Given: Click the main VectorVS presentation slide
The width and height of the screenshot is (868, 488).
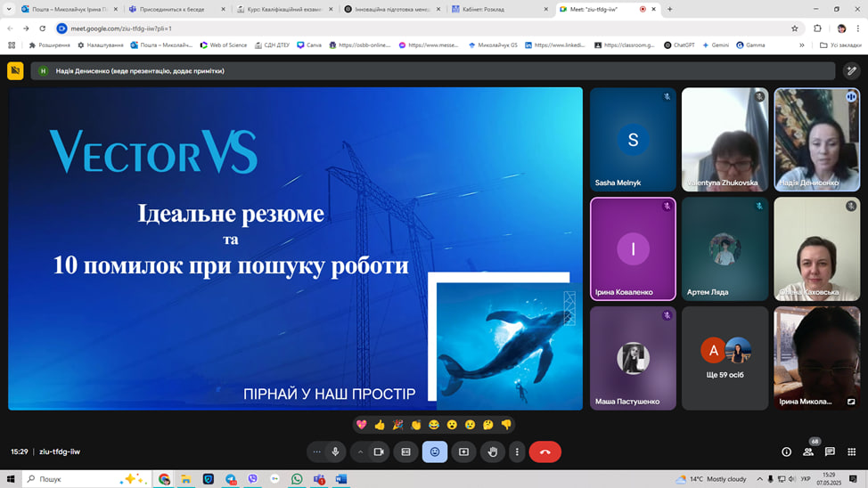Looking at the screenshot, I should [295, 248].
